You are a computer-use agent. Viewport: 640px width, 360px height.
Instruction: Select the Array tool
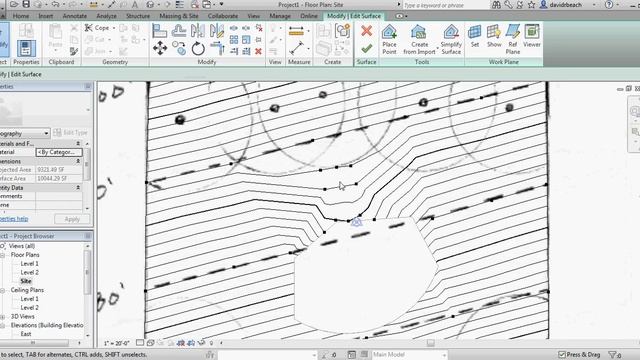234,40
